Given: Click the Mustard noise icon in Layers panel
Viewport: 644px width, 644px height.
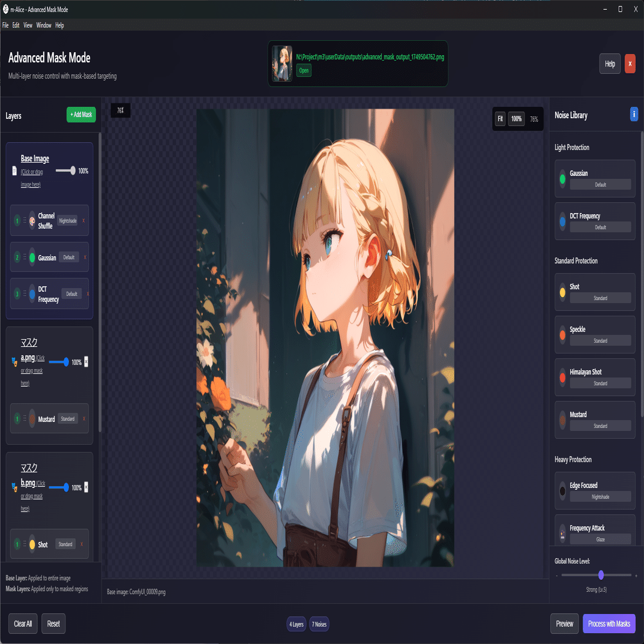Looking at the screenshot, I should tap(32, 419).
